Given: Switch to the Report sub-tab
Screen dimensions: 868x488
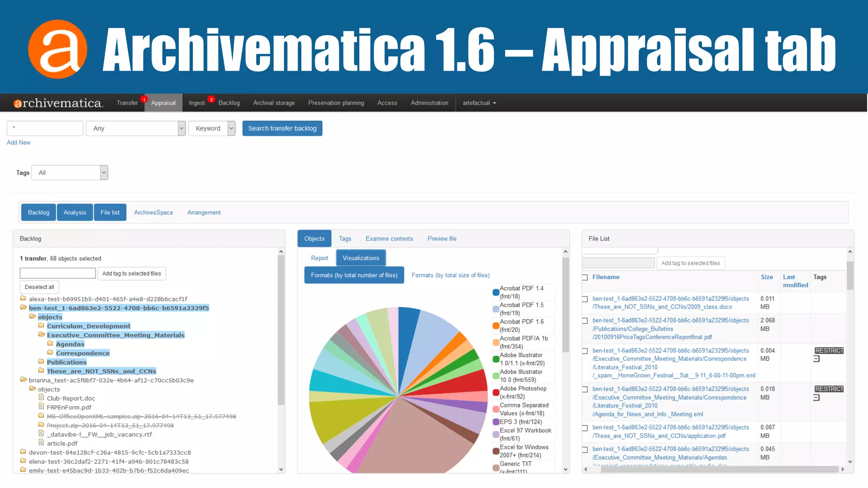Looking at the screenshot, I should tap(320, 258).
